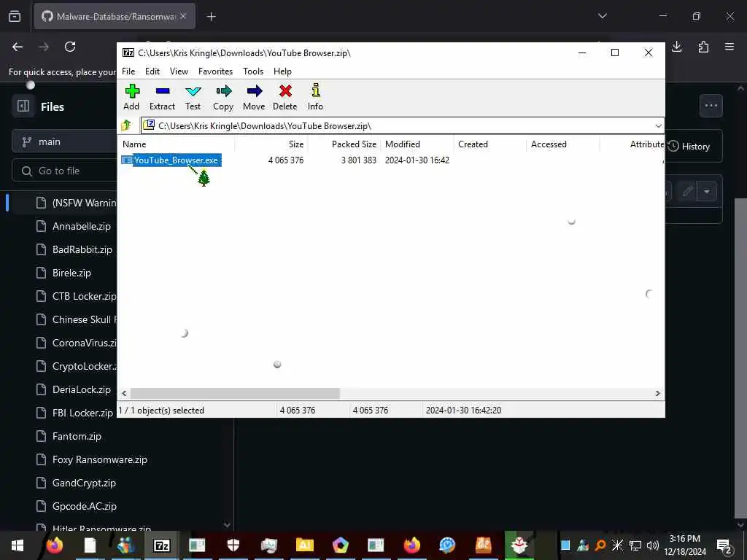This screenshot has width=747, height=560.
Task: Open the taskbar notification center
Action: (x=724, y=545)
